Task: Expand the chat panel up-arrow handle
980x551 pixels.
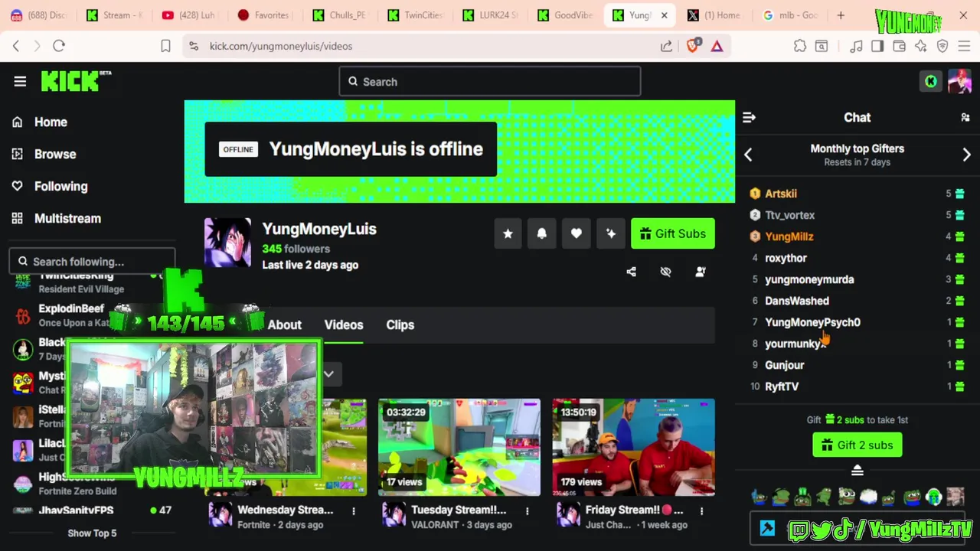Action: click(857, 471)
